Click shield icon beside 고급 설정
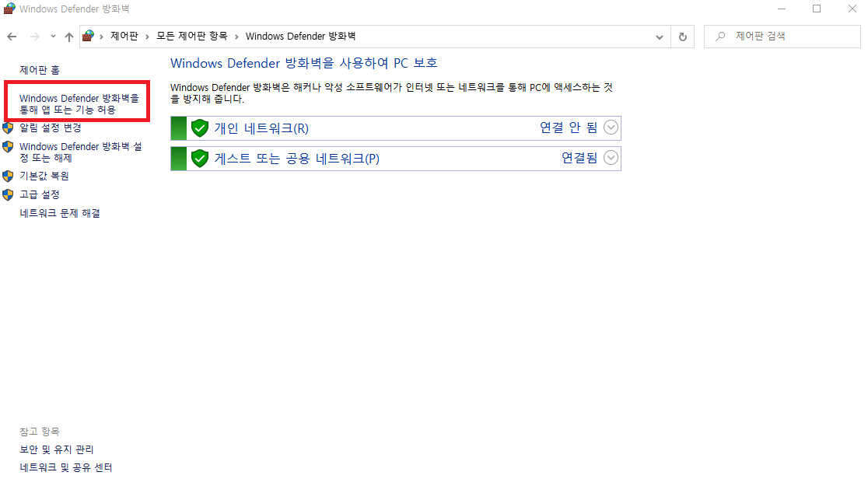 coord(8,195)
